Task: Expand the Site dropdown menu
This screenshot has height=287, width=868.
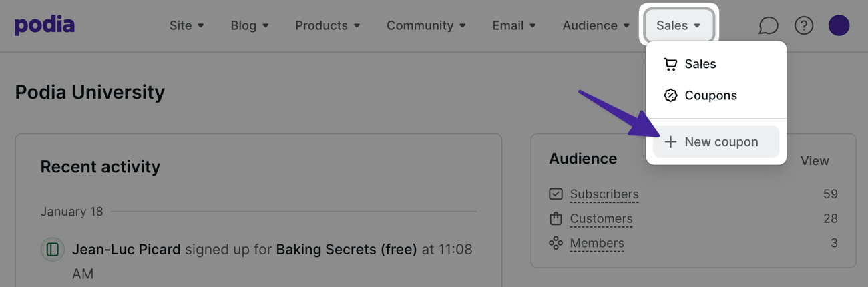Action: coord(187,25)
